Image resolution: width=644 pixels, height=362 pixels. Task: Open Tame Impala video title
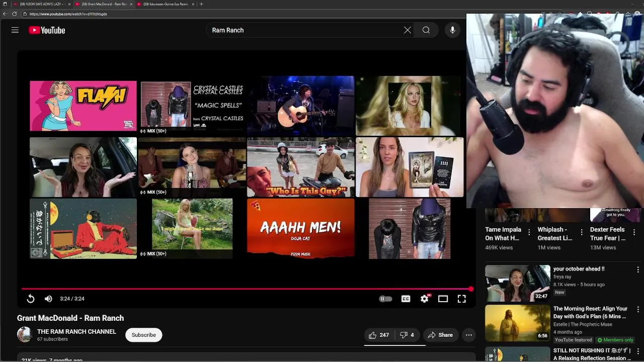503,234
